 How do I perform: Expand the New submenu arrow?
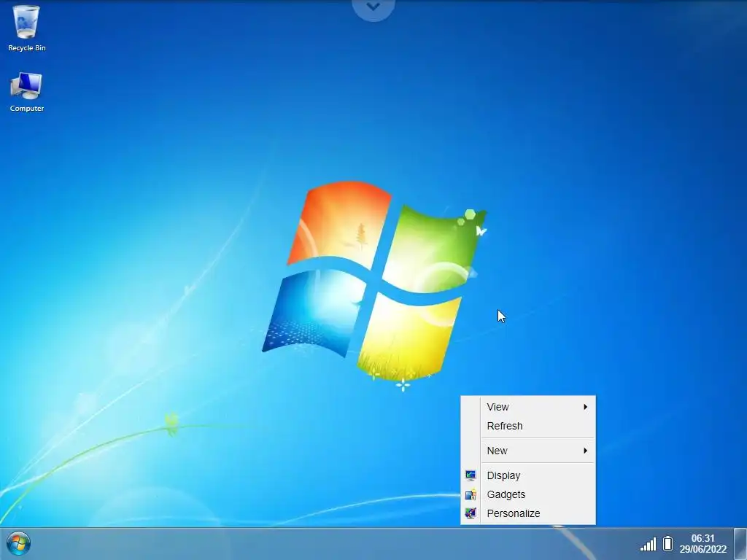(586, 451)
